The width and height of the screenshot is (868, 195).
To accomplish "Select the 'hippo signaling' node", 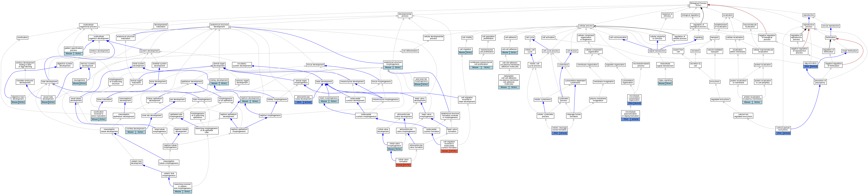I will [x=665, y=82].
